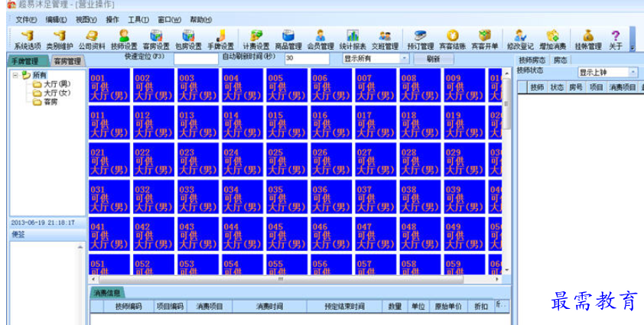Open 包房设置 toolbar icon
The image size is (644, 325).
pos(188,41)
